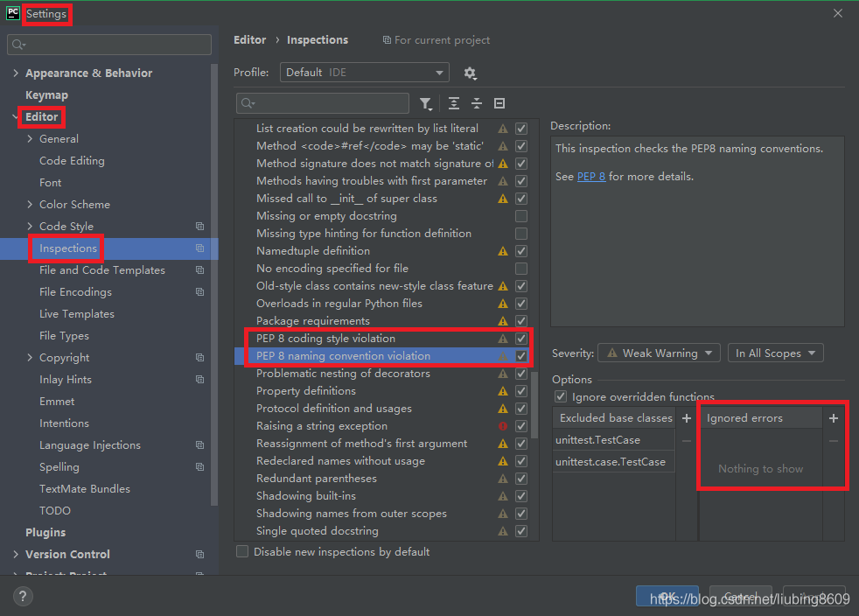Uncheck Shadowing built-ins inspection
This screenshot has width=859, height=616.
tap(521, 496)
